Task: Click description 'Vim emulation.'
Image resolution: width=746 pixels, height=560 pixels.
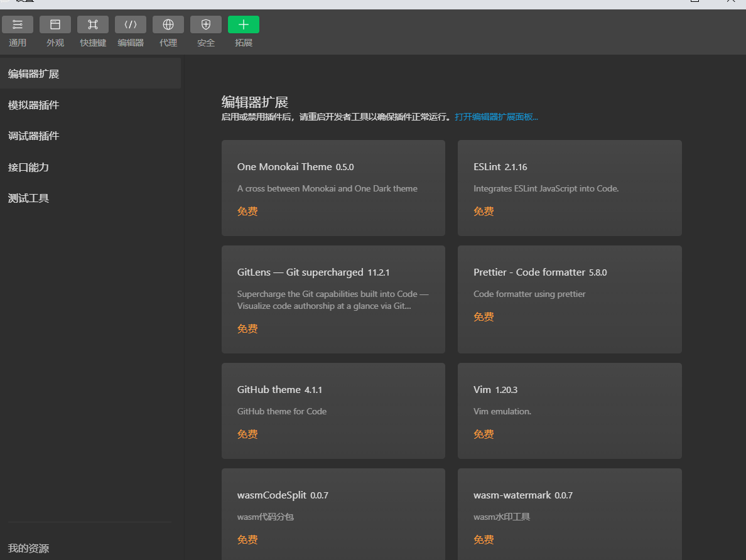Action: coord(502,412)
